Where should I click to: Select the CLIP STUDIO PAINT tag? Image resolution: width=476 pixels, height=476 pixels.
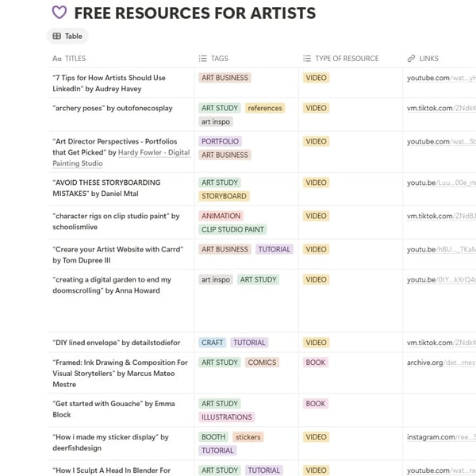[232, 229]
